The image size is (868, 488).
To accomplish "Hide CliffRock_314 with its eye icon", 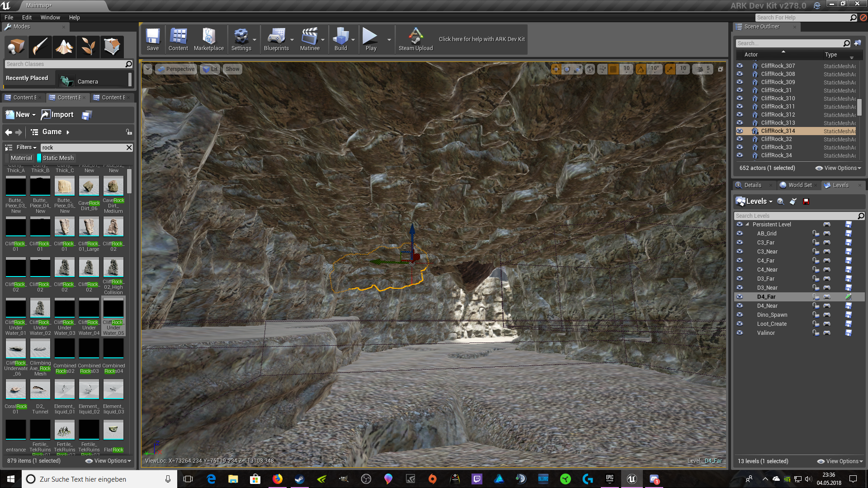I will (x=740, y=131).
